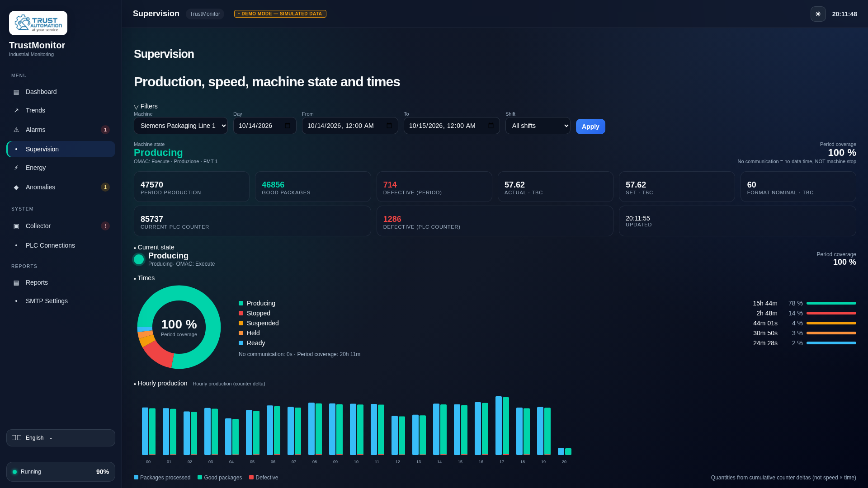Screen dimensions: 868x488
Task: Click the To datetime input
Action: pos(452,126)
